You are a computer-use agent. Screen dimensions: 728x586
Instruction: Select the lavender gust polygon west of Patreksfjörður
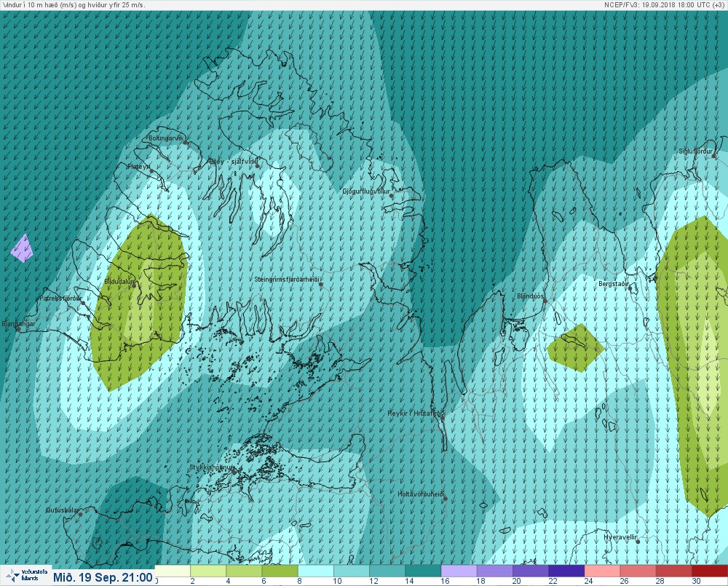[x=22, y=248]
